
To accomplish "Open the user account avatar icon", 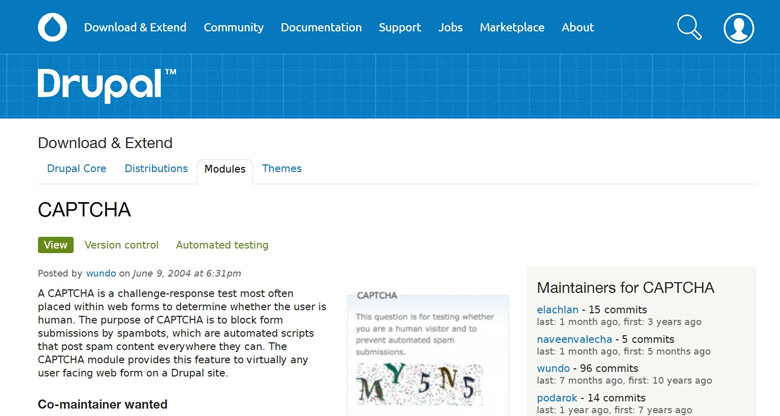I will click(739, 28).
